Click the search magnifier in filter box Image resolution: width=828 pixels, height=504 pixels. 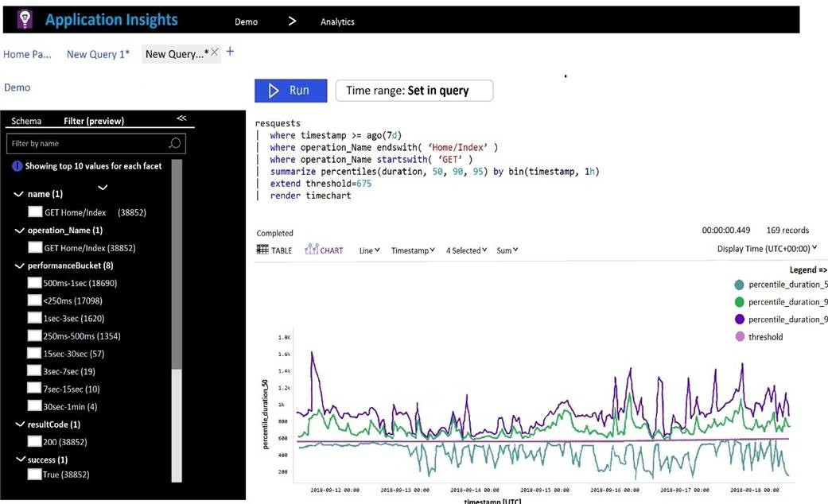[x=175, y=143]
